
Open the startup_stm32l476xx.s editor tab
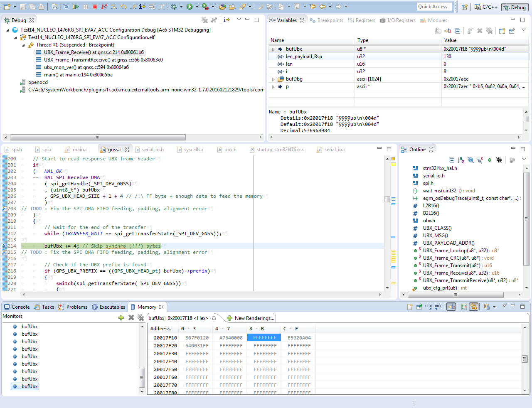[x=276, y=150]
